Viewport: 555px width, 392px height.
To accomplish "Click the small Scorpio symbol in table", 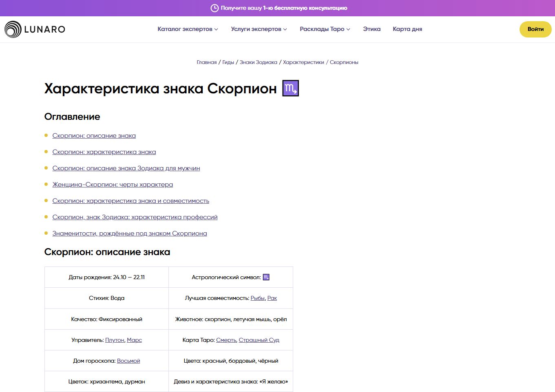I will pyautogui.click(x=266, y=277).
